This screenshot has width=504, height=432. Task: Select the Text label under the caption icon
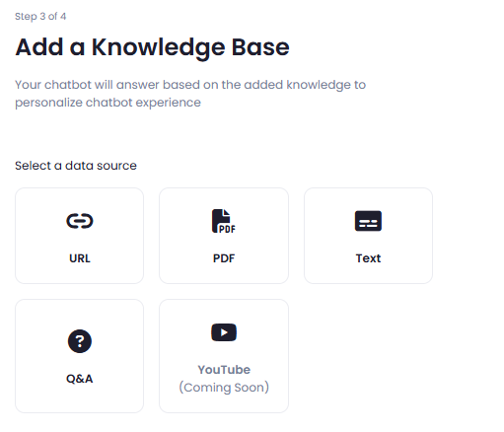368,258
